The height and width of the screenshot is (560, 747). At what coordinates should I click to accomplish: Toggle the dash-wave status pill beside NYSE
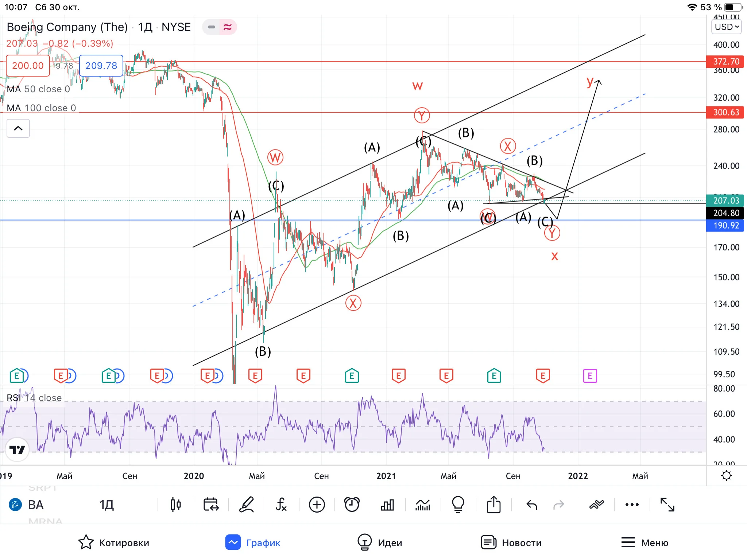pyautogui.click(x=220, y=27)
